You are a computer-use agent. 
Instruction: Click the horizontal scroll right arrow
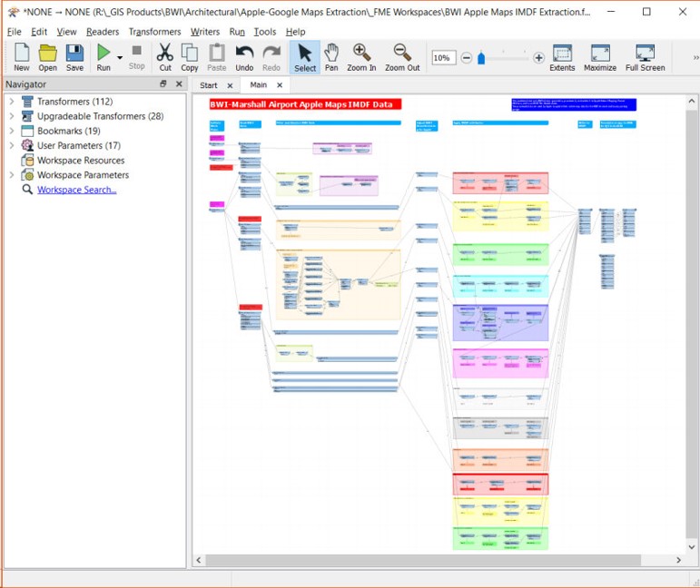pos(678,560)
